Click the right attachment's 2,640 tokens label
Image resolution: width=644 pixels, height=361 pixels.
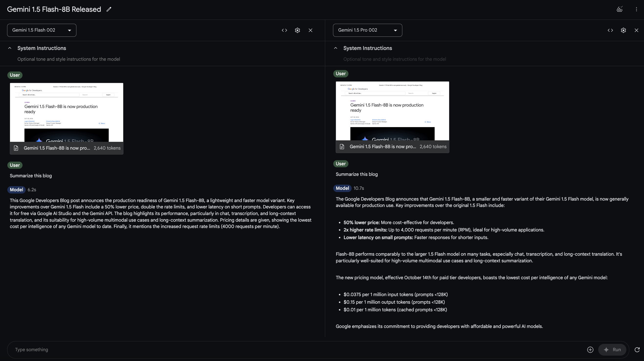pos(433,147)
